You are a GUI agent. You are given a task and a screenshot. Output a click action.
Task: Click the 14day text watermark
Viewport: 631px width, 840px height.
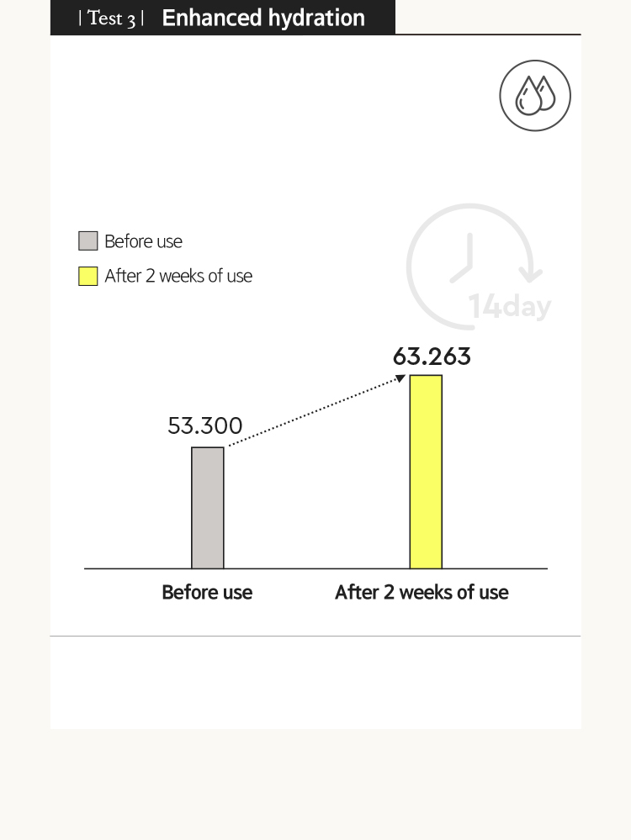pyautogui.click(x=510, y=306)
